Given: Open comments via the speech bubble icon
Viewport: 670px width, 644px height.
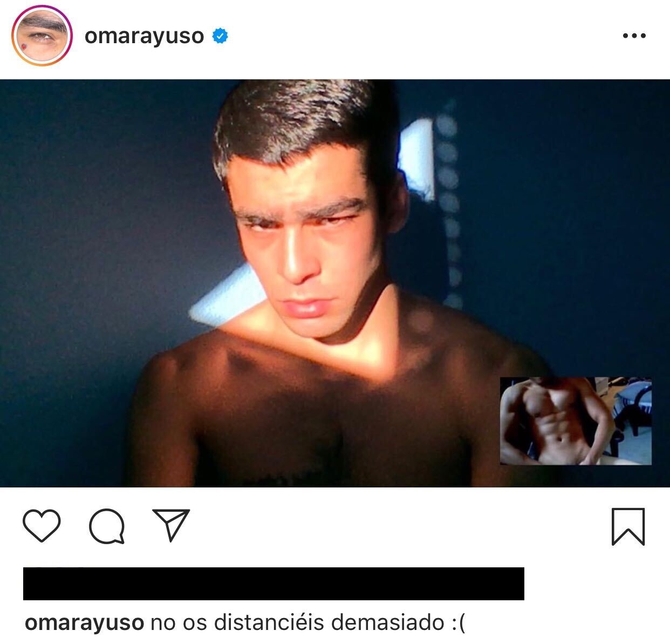Looking at the screenshot, I should (107, 526).
